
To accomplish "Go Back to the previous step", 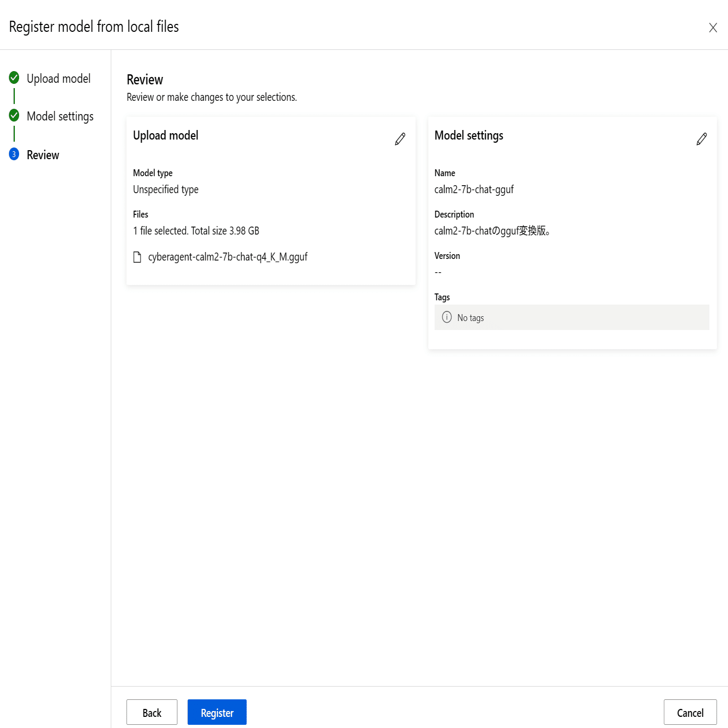I will pyautogui.click(x=152, y=712).
